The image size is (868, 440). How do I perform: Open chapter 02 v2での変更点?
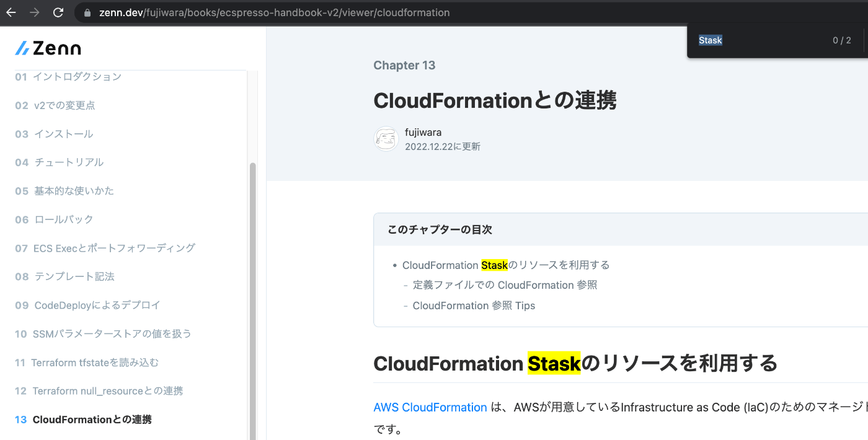point(55,105)
